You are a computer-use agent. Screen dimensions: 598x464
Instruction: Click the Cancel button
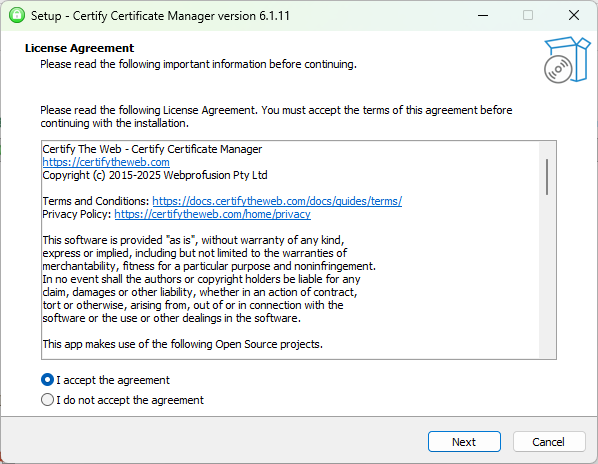coord(549,442)
